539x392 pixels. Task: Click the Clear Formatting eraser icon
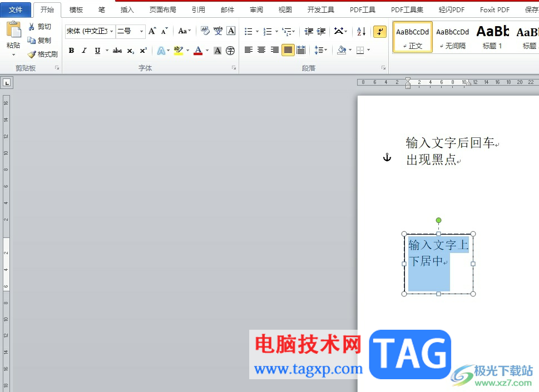click(x=205, y=31)
